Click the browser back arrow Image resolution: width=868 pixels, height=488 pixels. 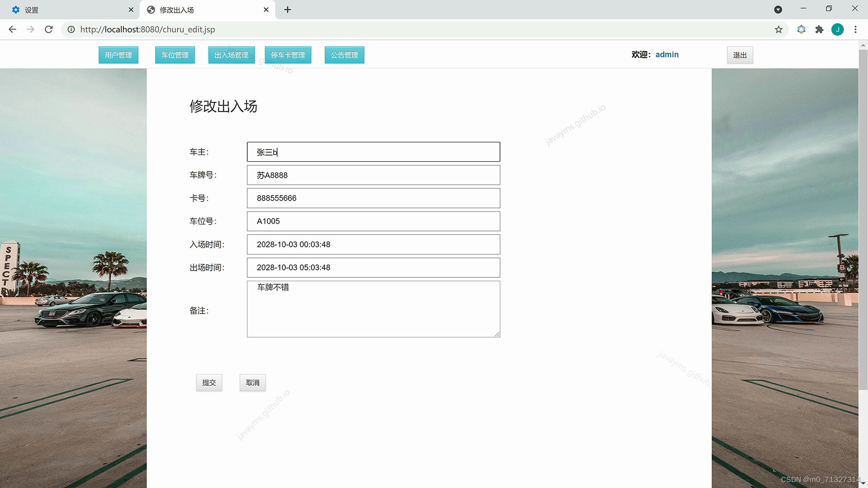(x=12, y=29)
